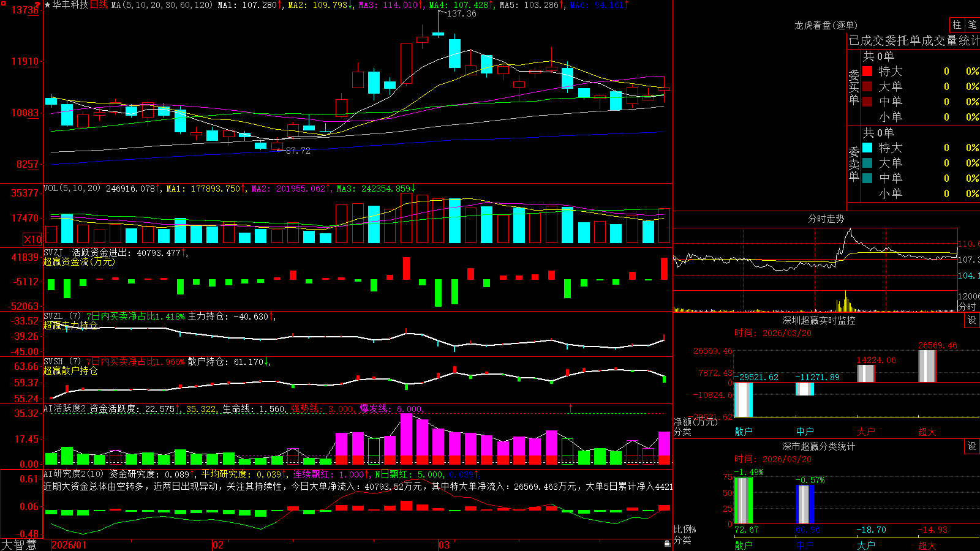Click the X10 volume scale box
980x551 pixels.
tap(32, 239)
